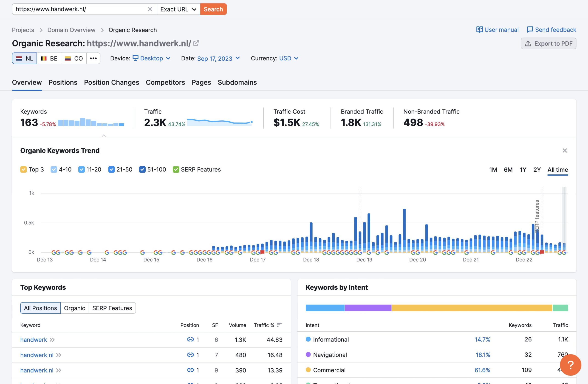This screenshot has width=588, height=384.
Task: Clear the URL search field
Action: pos(150,9)
